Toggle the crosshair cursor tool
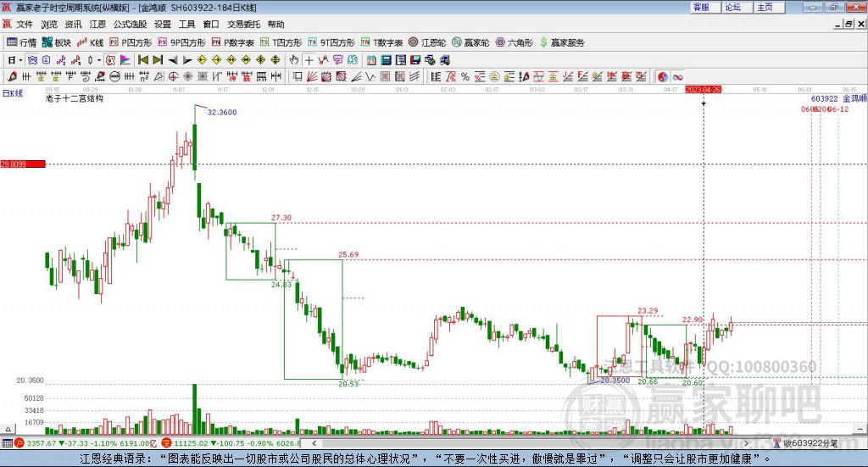Viewport: 868px width, 467px height. (x=309, y=60)
